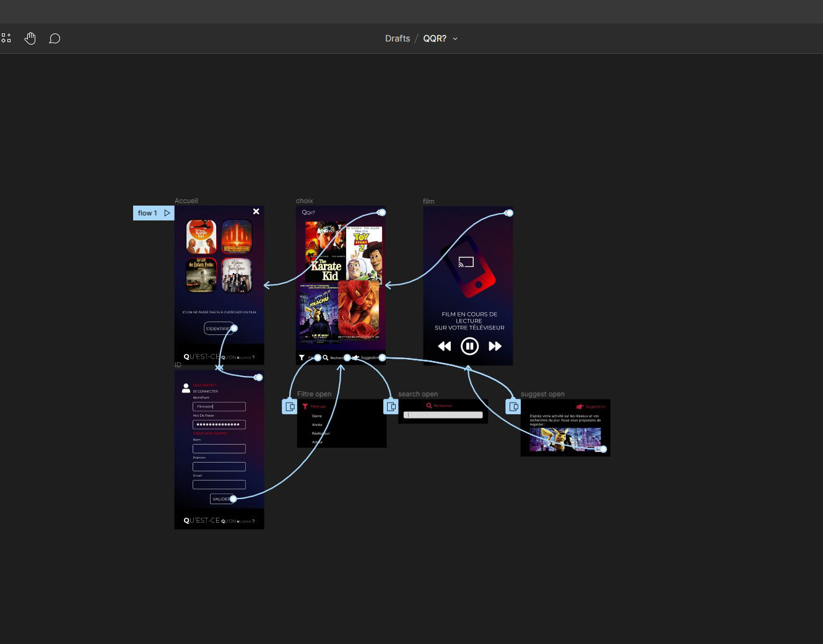Select The Karate Kid poster in choix
The height and width of the screenshot is (644, 823).
click(x=325, y=251)
